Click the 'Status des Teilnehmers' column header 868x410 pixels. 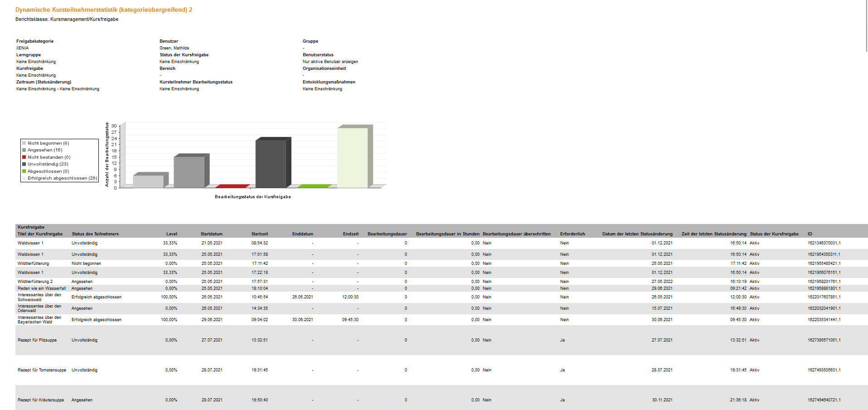[95, 234]
